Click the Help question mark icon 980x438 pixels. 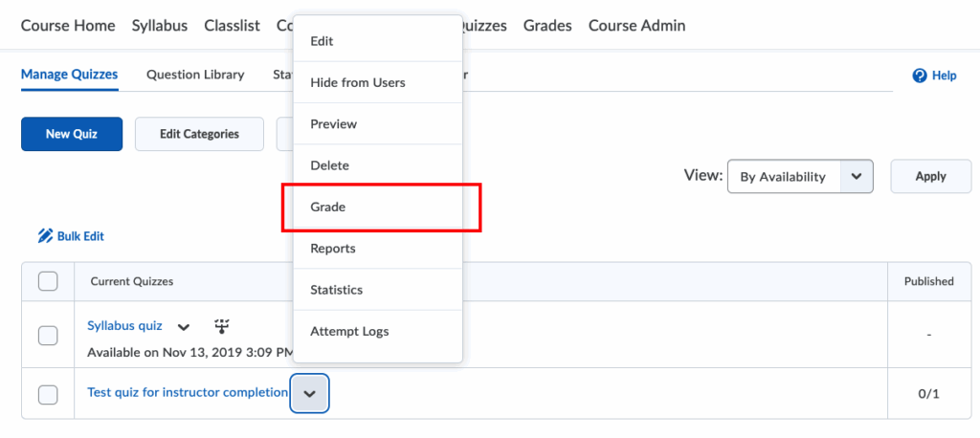pyautogui.click(x=920, y=76)
